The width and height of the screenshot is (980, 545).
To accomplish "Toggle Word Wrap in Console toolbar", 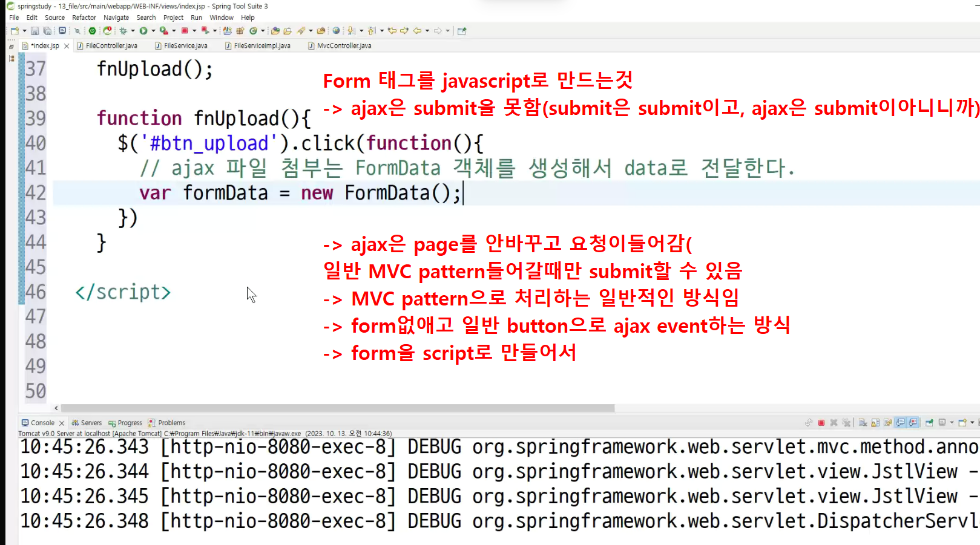I will (887, 423).
